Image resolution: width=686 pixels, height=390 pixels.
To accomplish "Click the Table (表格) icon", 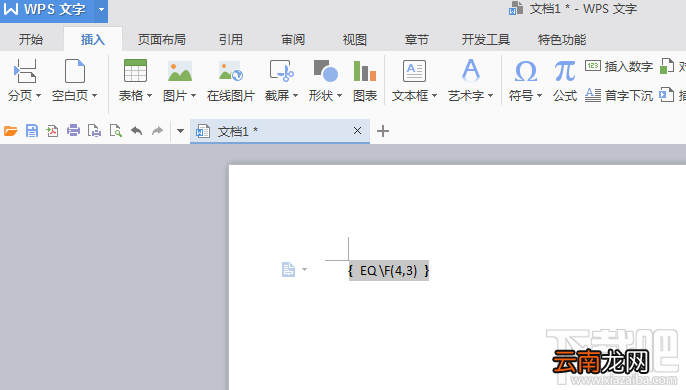I will tap(135, 71).
